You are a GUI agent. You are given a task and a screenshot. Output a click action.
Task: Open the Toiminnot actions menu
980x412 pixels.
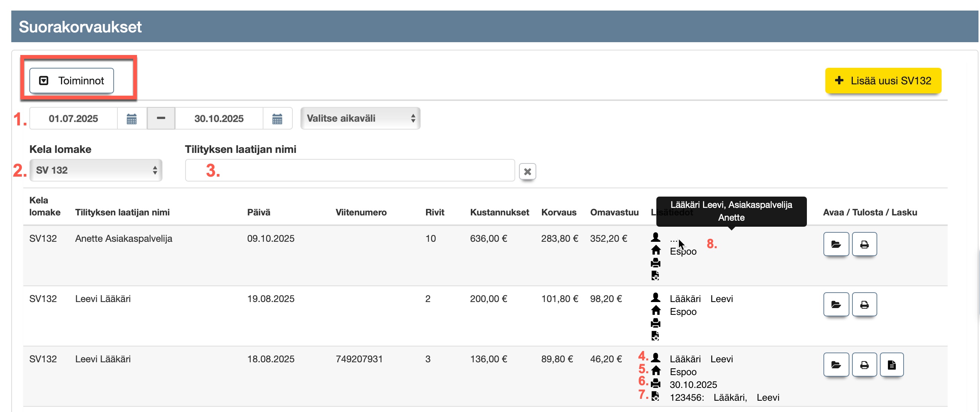click(x=72, y=81)
